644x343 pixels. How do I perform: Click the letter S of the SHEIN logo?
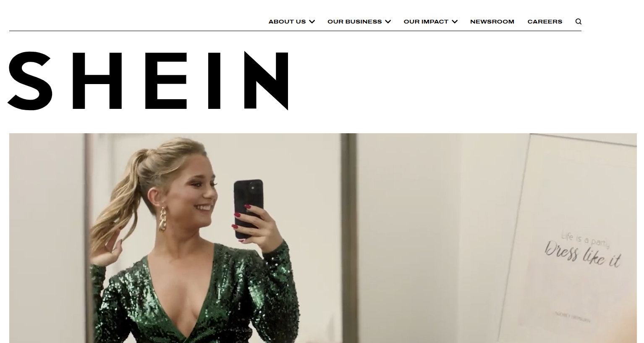(30, 81)
